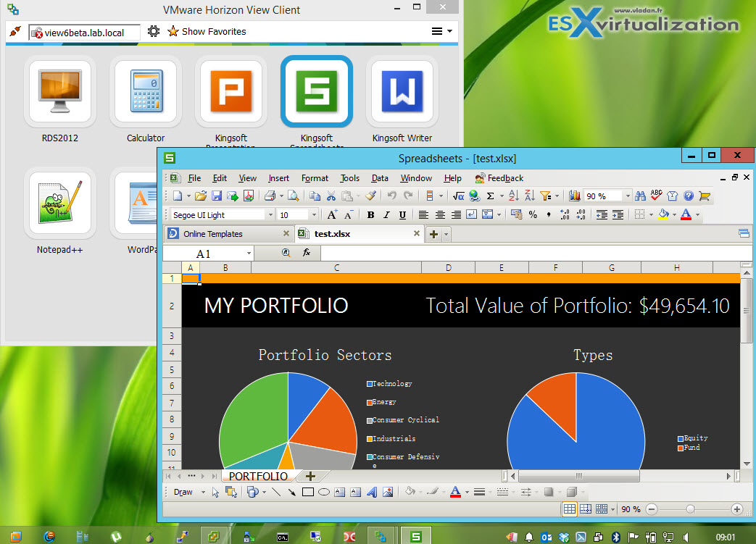Increase decimal places
Screen dimensions: 756x544
pos(565,214)
